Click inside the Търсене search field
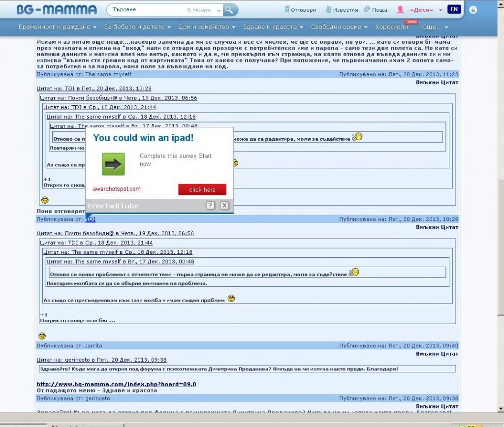504x427 pixels. click(x=148, y=10)
